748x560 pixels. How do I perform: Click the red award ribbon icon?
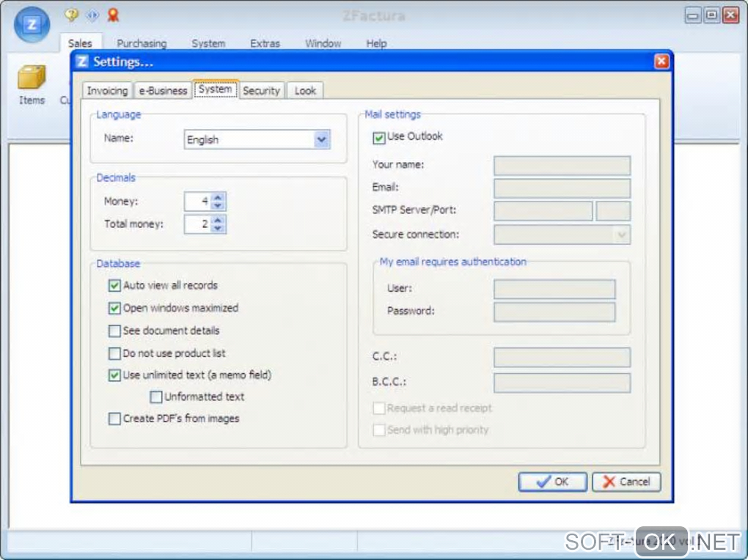point(113,15)
